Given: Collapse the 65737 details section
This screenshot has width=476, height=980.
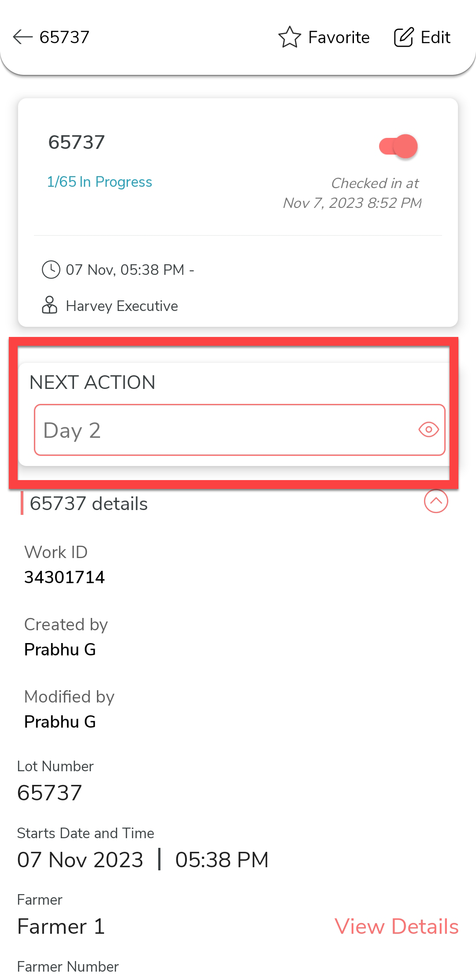Looking at the screenshot, I should click(436, 502).
